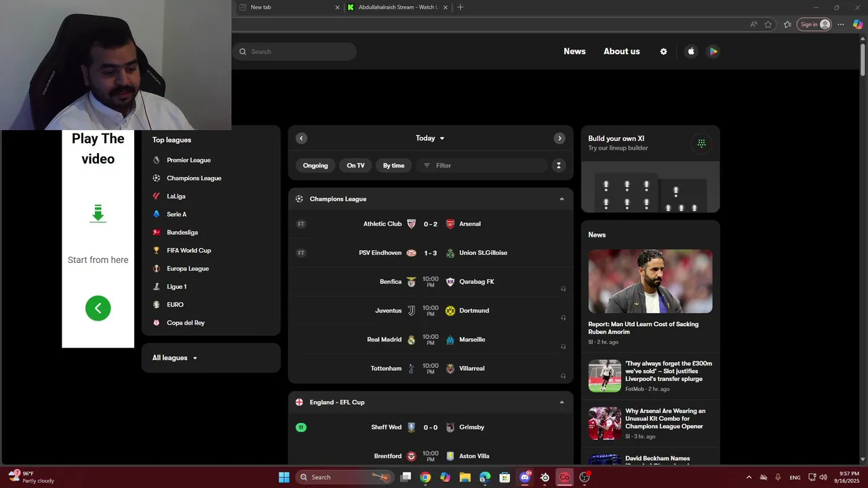Toggle the On TV matches filter

tap(355, 165)
